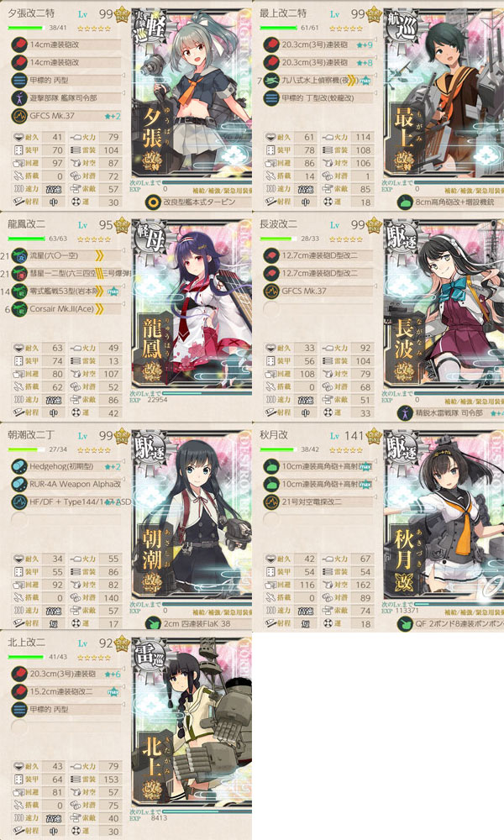
Task: Select the GFCS Mk.37 radar icon on 夕張改二特
Action: tap(19, 116)
